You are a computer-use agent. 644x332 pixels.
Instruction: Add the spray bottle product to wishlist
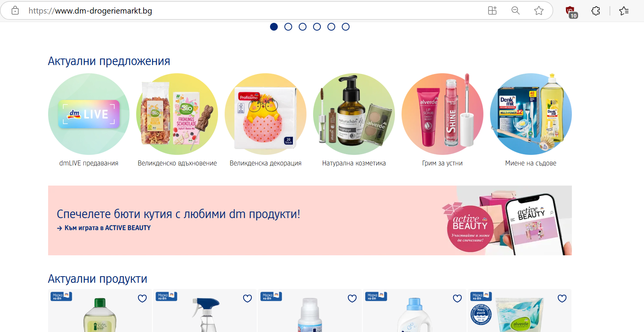coord(248,298)
